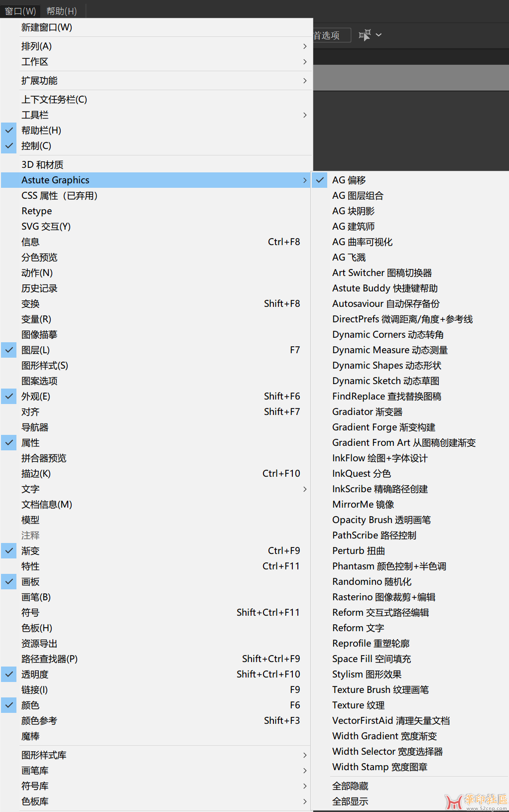Select the VectorFirstAid 清理矢量文档 entry
509x812 pixels.
[391, 721]
